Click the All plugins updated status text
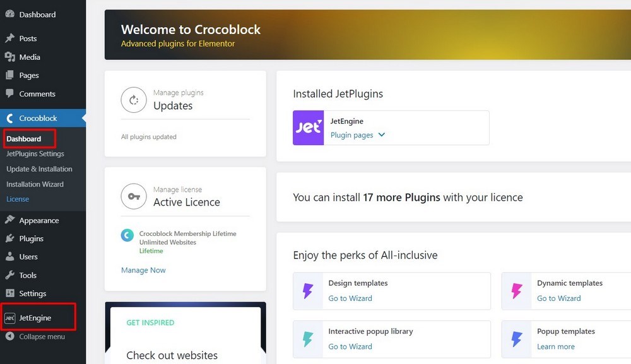The width and height of the screenshot is (631, 364). click(149, 137)
